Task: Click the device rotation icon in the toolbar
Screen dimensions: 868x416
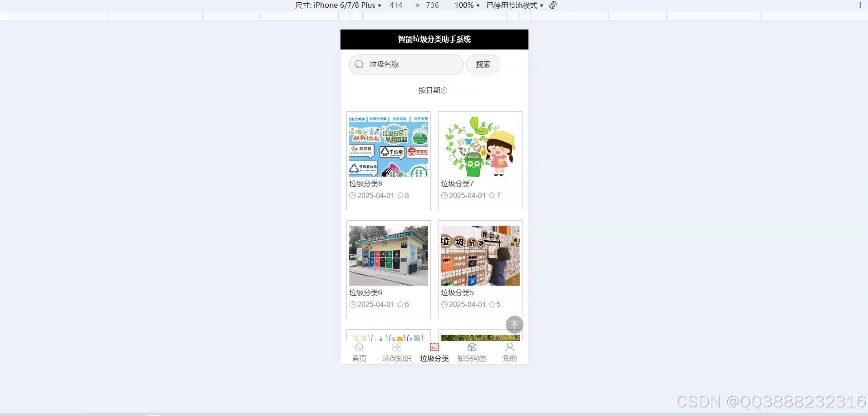Action: pyautogui.click(x=552, y=5)
